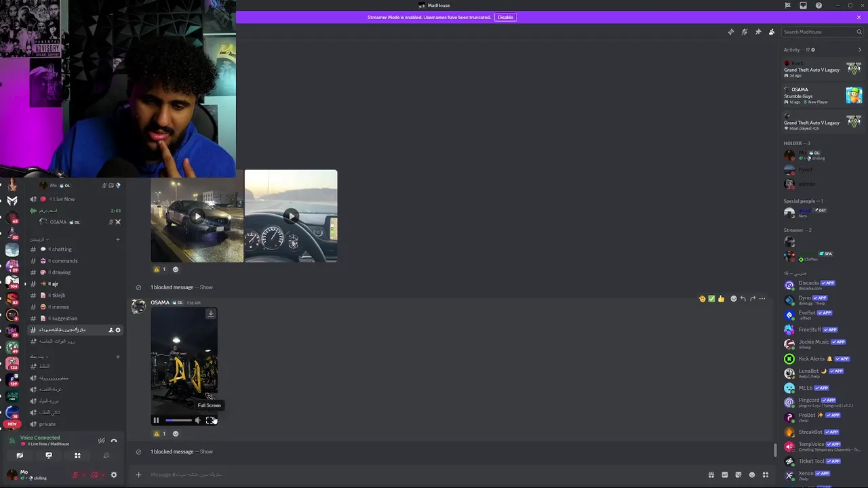Toggle notification settings bell in header

click(745, 32)
